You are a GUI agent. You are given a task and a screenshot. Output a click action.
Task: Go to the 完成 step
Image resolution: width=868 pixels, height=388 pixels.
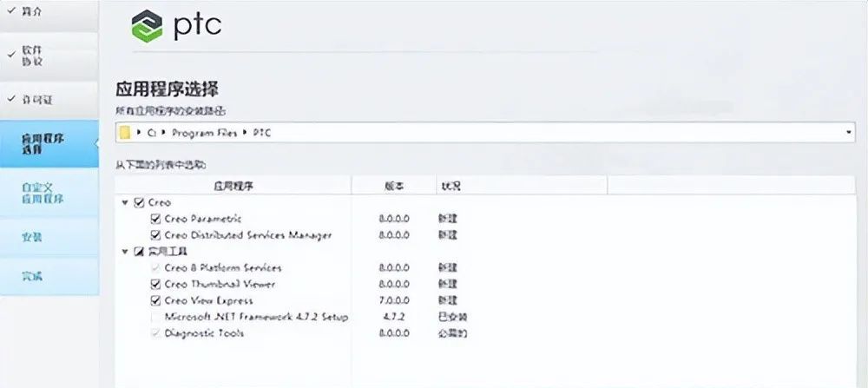pos(49,276)
